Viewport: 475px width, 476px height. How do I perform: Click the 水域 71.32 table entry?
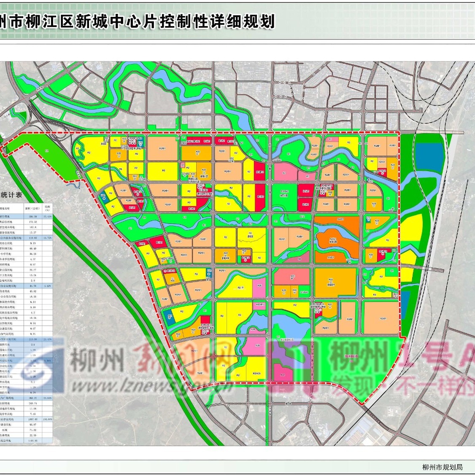32,430
